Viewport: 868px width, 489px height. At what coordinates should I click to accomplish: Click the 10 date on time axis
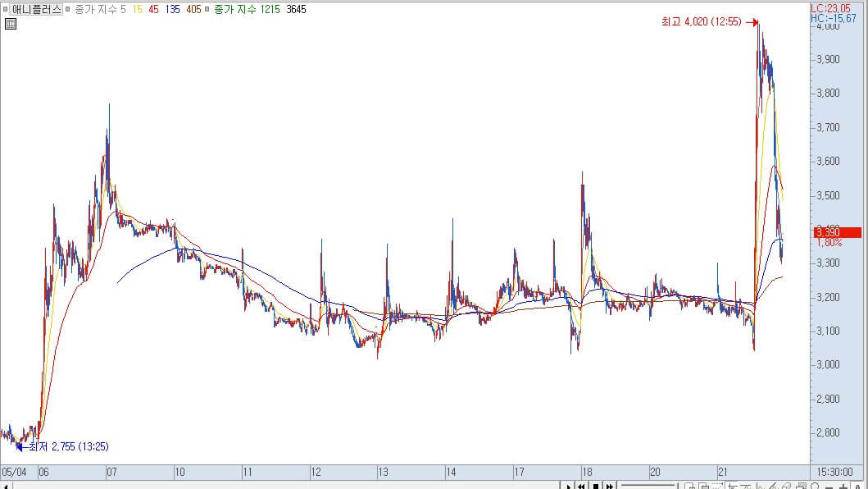(x=180, y=473)
